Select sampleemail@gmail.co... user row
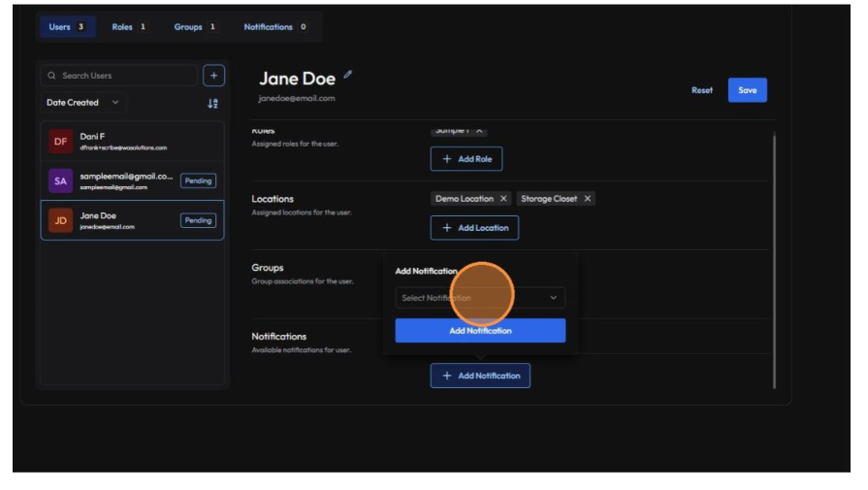This screenshot has width=868, height=490. 132,181
